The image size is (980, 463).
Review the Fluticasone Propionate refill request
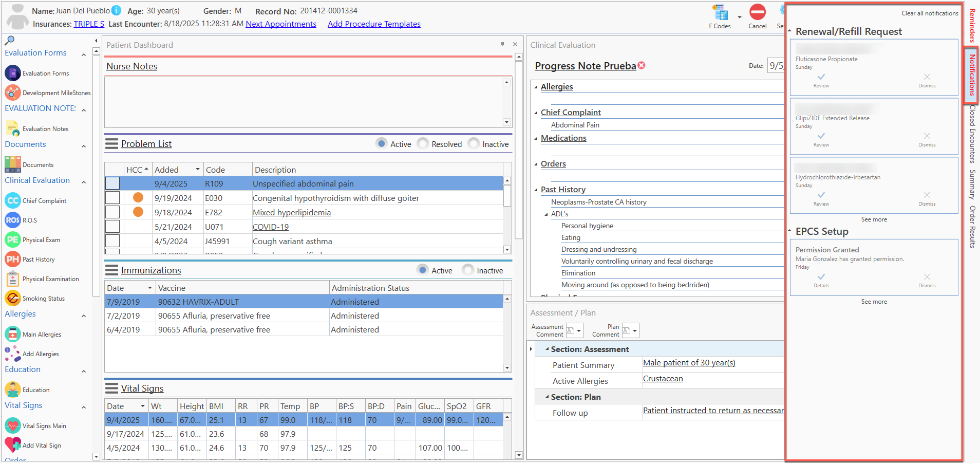[821, 80]
